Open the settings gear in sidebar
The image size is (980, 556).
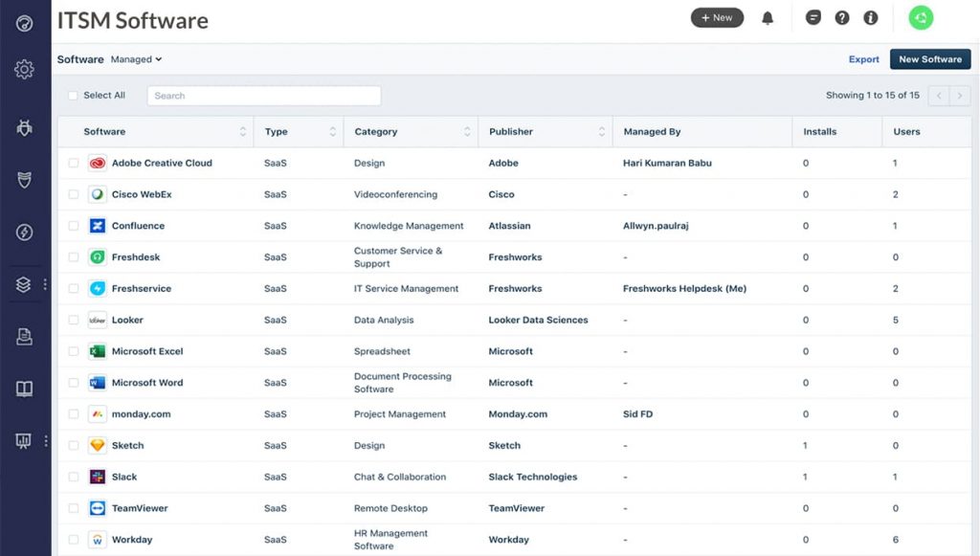(25, 69)
